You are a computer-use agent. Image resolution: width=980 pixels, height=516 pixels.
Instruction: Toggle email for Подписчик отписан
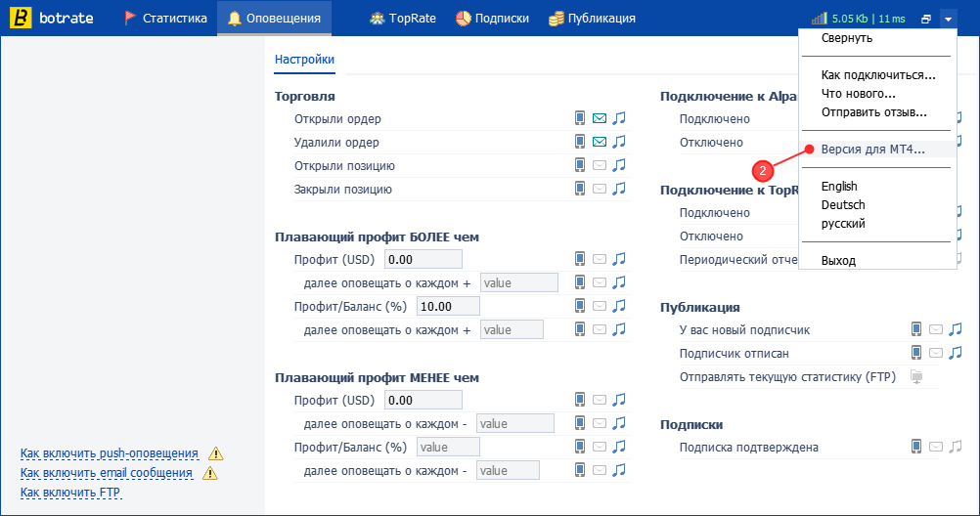tap(936, 353)
